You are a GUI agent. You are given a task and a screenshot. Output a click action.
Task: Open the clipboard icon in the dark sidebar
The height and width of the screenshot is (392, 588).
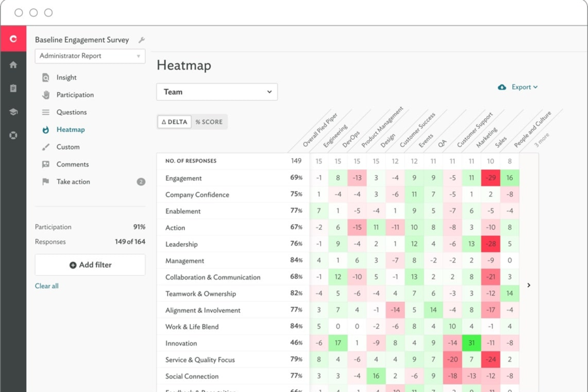(13, 88)
